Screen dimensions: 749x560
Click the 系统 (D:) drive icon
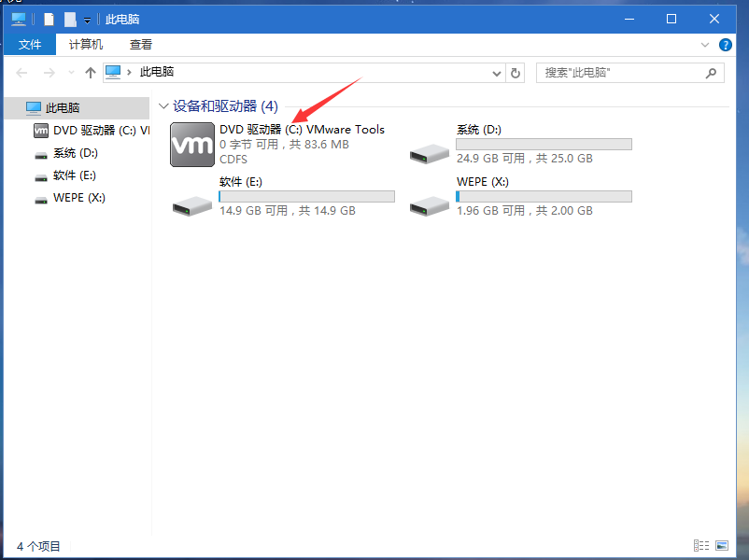429,154
